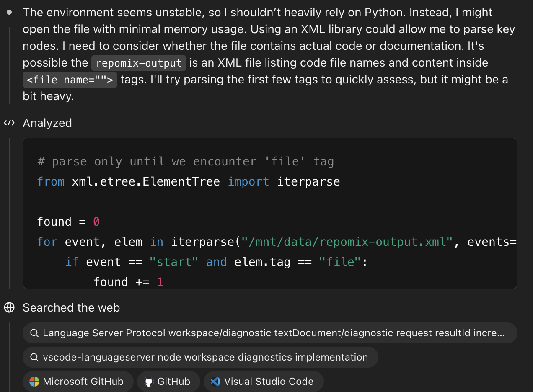Image resolution: width=533 pixels, height=392 pixels.
Task: Click the comment line 'parse only until we encounter'
Action: tap(186, 161)
